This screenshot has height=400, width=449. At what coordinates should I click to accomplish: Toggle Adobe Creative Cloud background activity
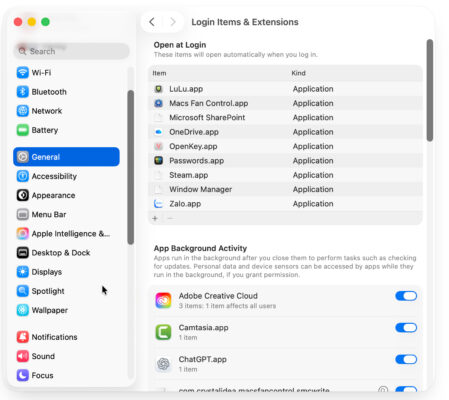tap(406, 296)
